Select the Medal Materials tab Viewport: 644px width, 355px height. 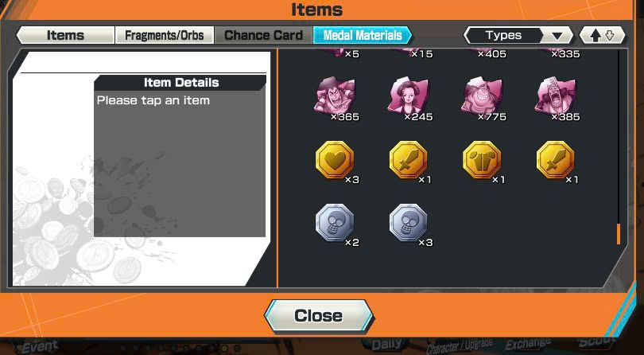[x=363, y=35]
